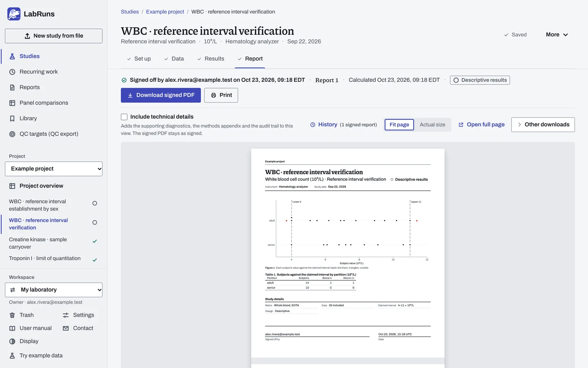Click the Descriptive results badge
This screenshot has width=588, height=368.
click(480, 80)
